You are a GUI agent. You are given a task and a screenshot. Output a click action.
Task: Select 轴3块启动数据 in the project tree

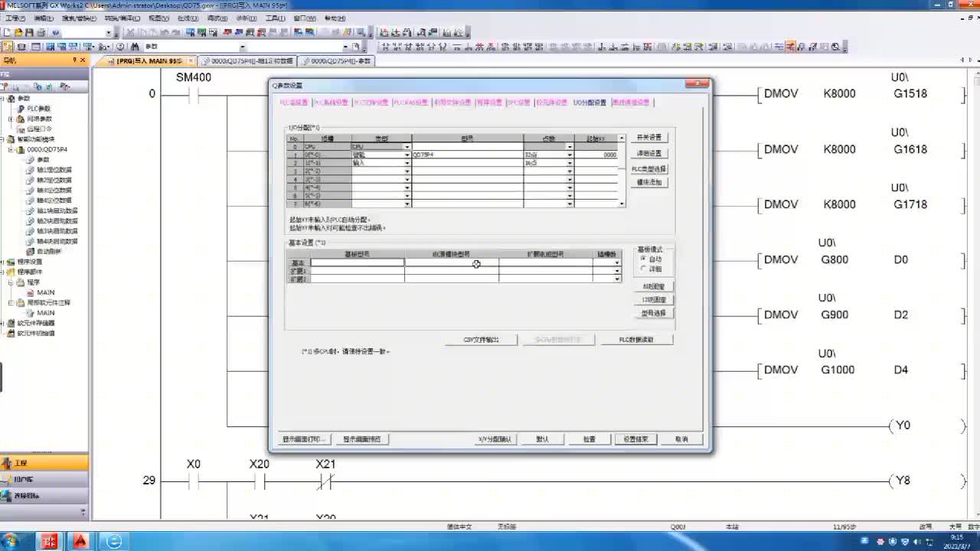pyautogui.click(x=57, y=231)
